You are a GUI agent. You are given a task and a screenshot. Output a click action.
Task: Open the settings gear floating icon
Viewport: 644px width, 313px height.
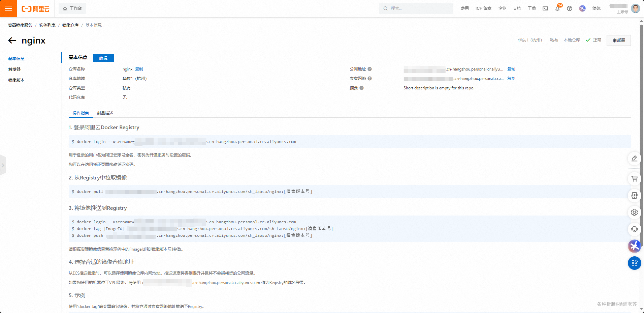point(634,212)
